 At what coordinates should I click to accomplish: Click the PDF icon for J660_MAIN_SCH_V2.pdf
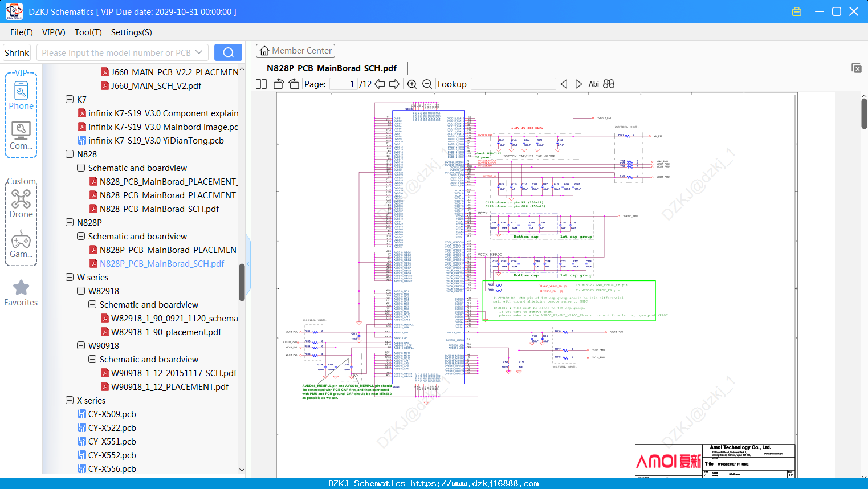tap(105, 85)
